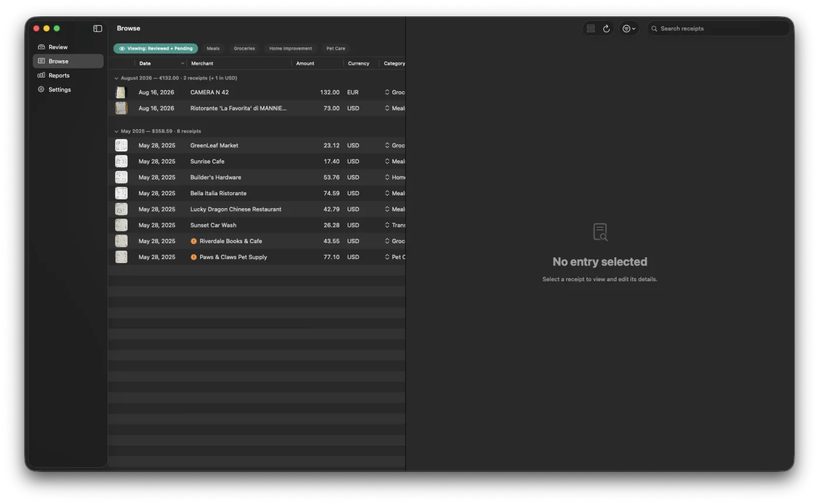Viewport: 819px width, 504px height.
Task: Click the EUR currency cell
Action: pos(353,92)
